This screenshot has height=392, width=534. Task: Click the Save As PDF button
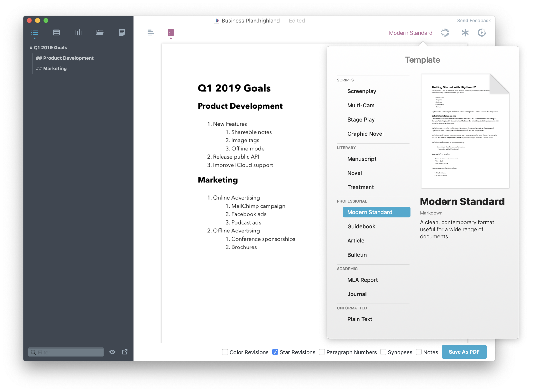[464, 352]
